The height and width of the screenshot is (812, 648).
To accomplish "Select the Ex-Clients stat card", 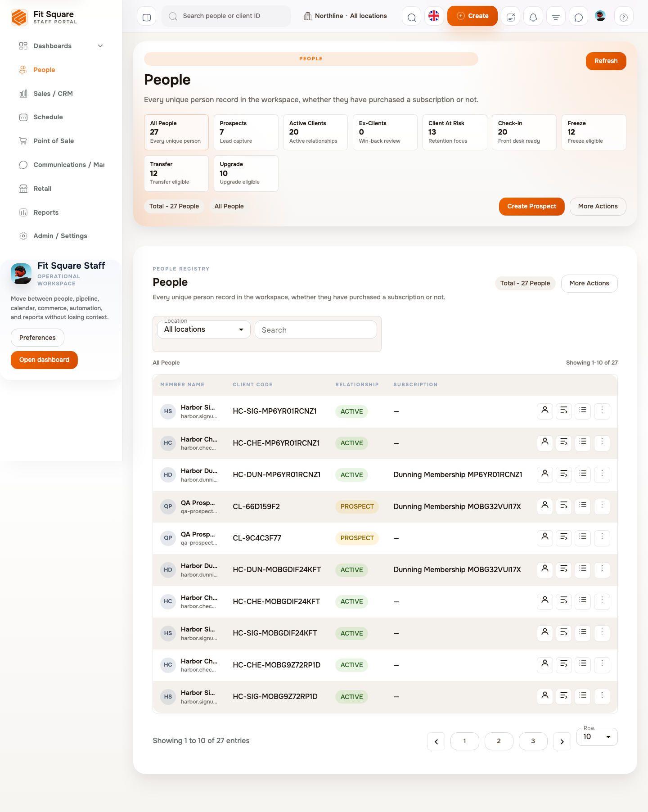I will tap(385, 132).
